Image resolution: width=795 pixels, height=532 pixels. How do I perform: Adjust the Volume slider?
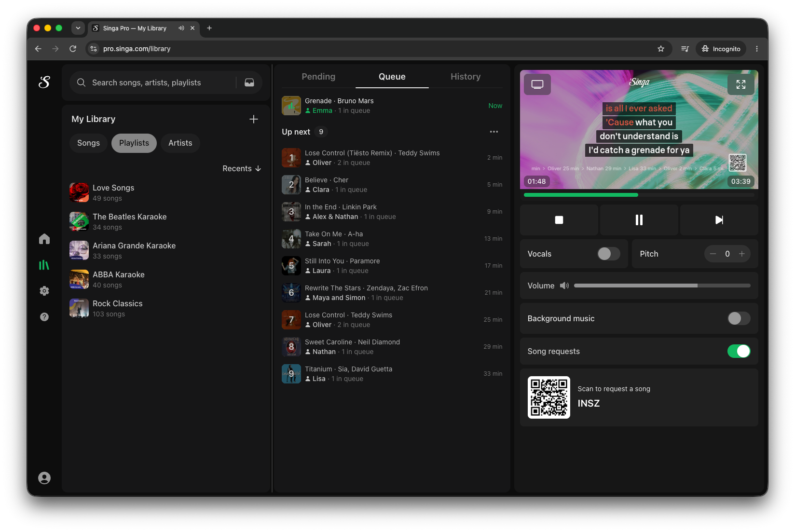(x=662, y=286)
